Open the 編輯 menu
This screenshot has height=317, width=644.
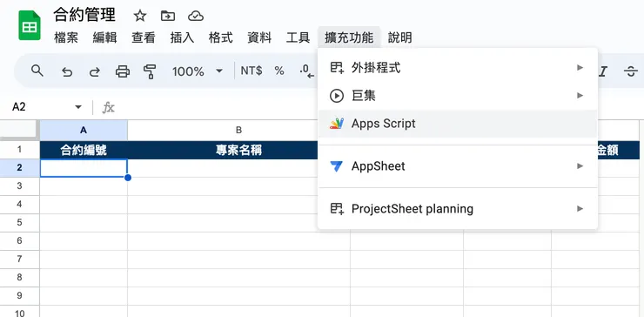(x=104, y=37)
